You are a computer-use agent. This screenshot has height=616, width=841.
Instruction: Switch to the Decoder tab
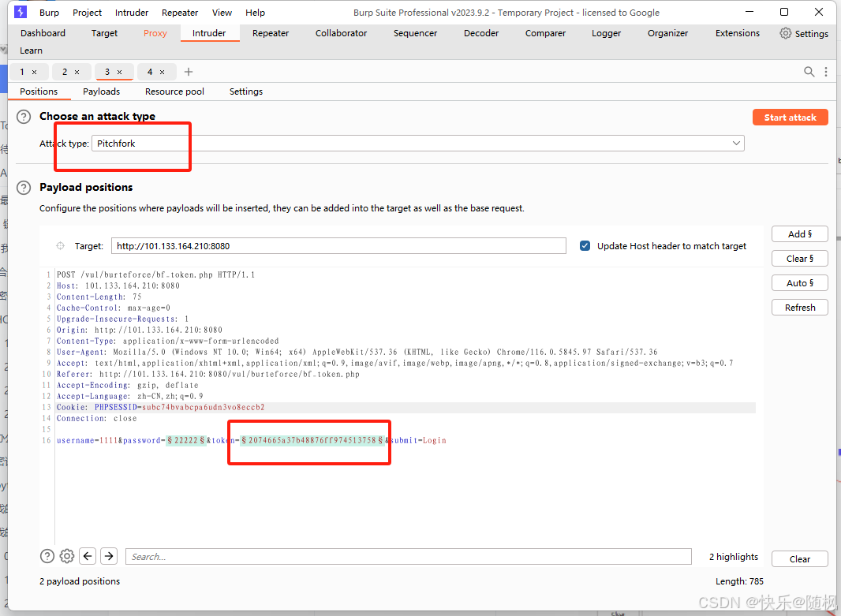[481, 33]
